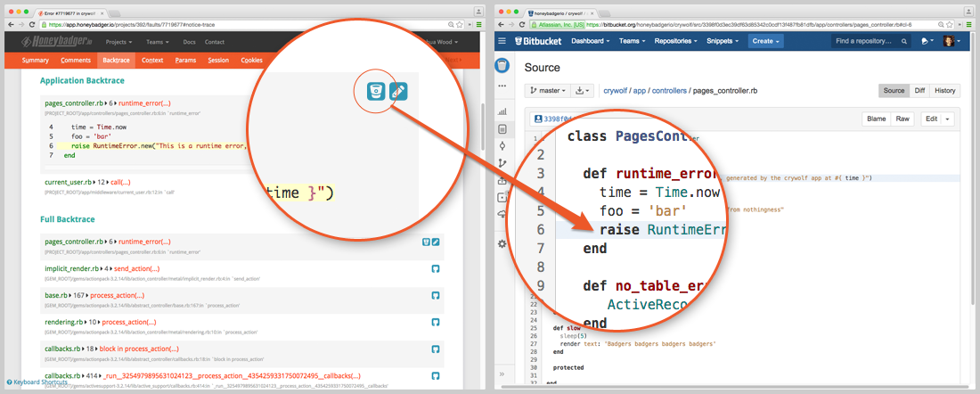Screen dimensions: 980x394
Task: Open Chrome menu in Honeybadger window
Action: point(478,24)
